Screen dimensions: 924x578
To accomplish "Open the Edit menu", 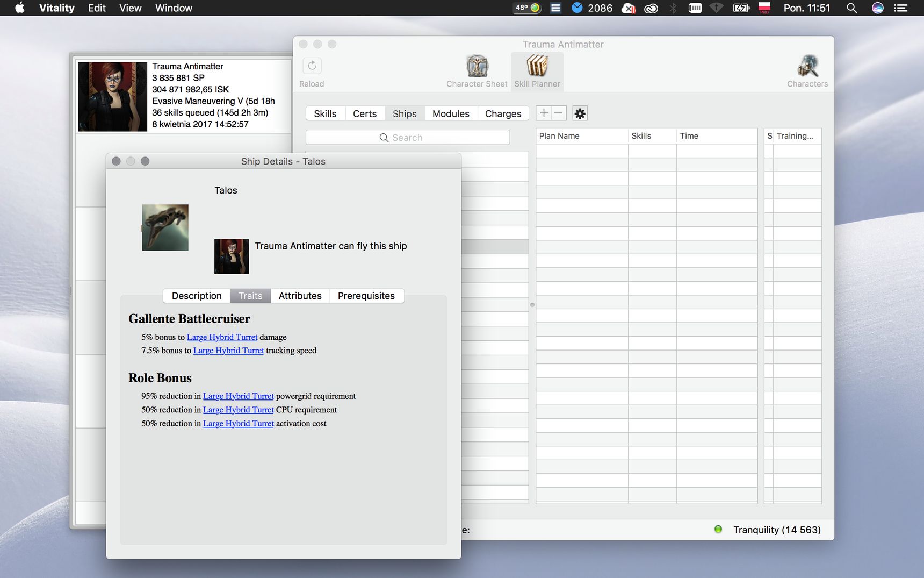I will click(x=97, y=8).
